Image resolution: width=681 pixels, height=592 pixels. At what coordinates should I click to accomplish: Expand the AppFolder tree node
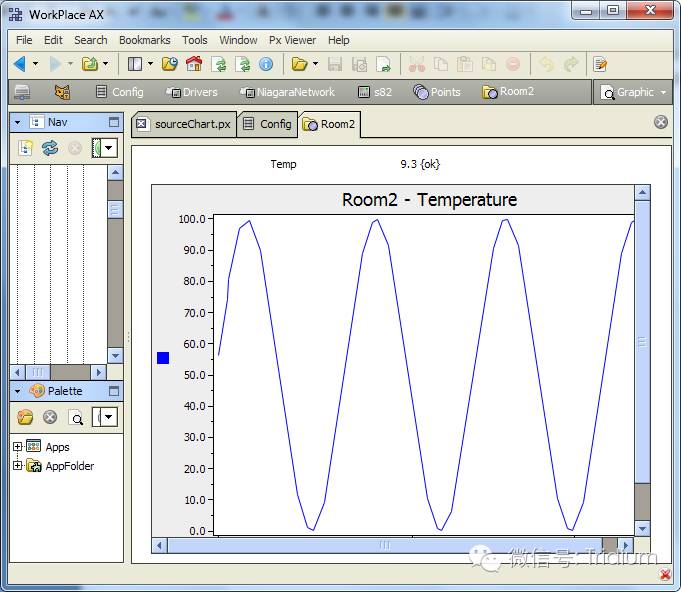coord(17,466)
